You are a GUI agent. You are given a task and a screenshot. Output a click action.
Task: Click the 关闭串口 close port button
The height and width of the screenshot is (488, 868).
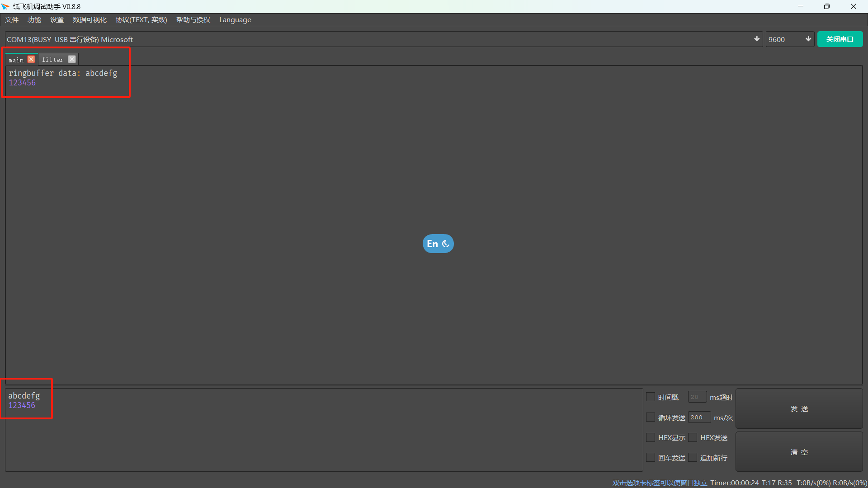pyautogui.click(x=840, y=39)
